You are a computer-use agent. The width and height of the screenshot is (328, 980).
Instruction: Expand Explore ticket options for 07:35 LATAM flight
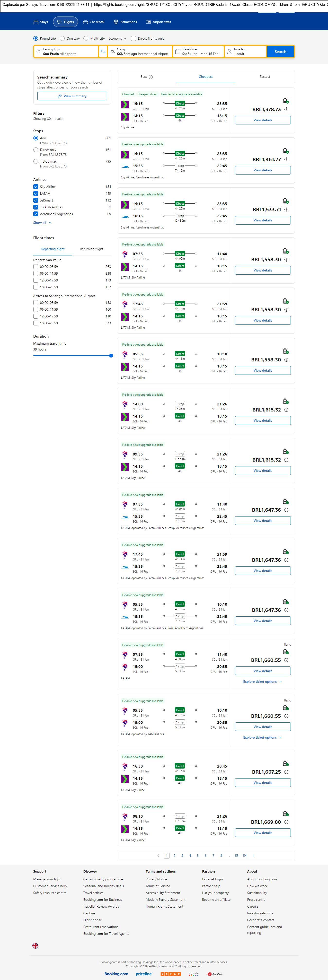click(263, 681)
